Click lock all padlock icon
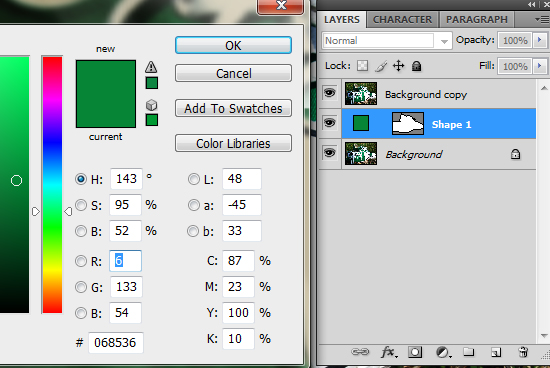The height and width of the screenshot is (368, 550). point(416,66)
